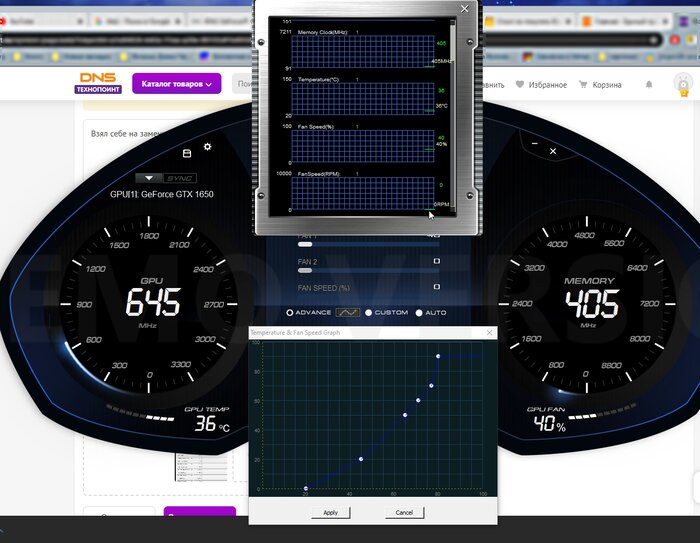This screenshot has width=700, height=543.
Task: Click the red extension icon in browser toolbar
Action: [675, 40]
